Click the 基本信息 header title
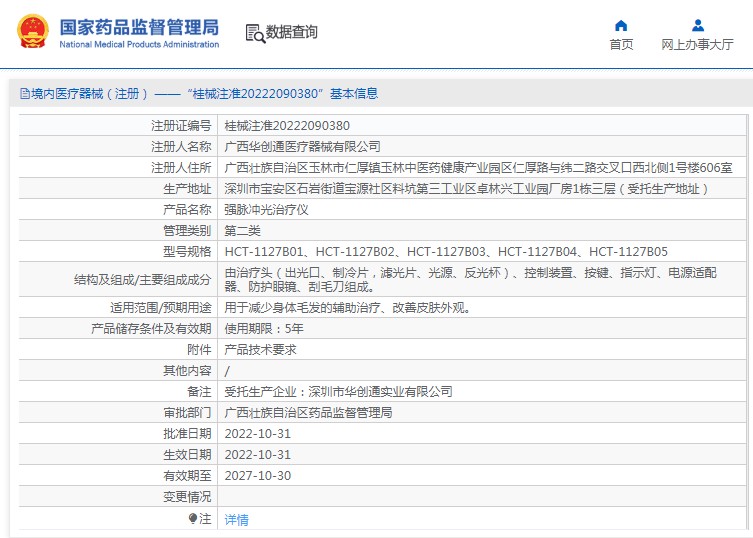The height and width of the screenshot is (538, 753). pyautogui.click(x=354, y=93)
